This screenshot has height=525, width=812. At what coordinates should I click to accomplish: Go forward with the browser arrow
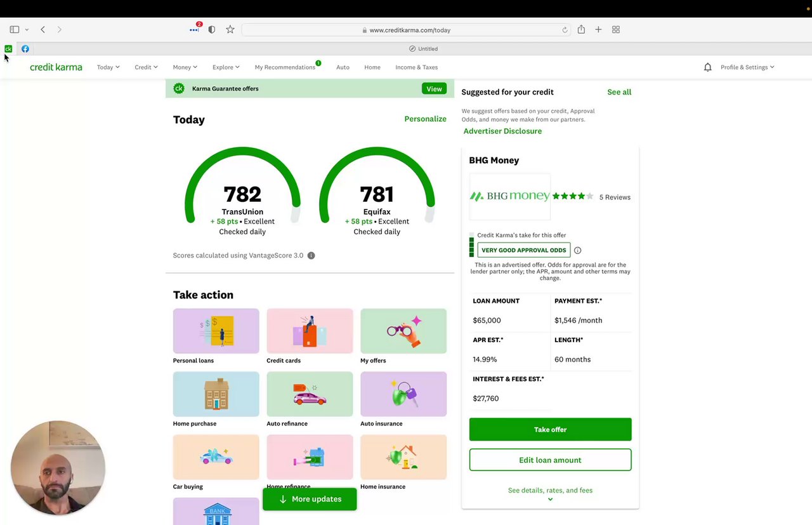click(60, 30)
